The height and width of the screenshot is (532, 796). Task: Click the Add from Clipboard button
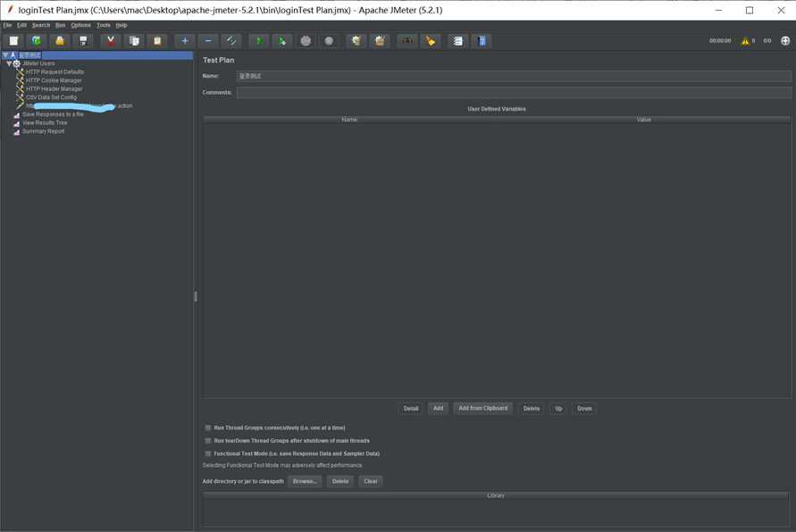pyautogui.click(x=482, y=408)
